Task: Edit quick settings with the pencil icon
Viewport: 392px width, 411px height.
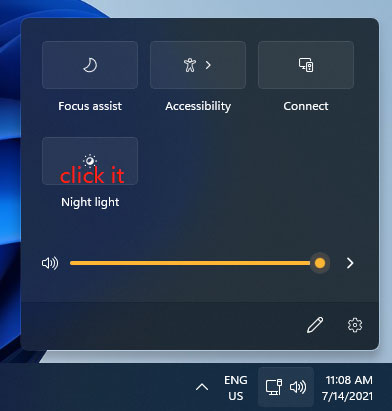Action: pos(315,325)
